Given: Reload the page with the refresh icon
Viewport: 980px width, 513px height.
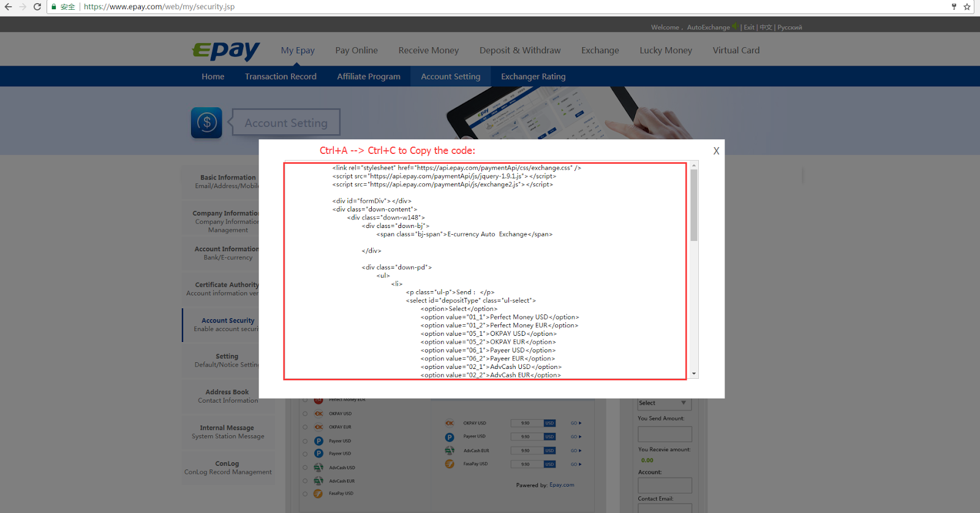Looking at the screenshot, I should 37,7.
